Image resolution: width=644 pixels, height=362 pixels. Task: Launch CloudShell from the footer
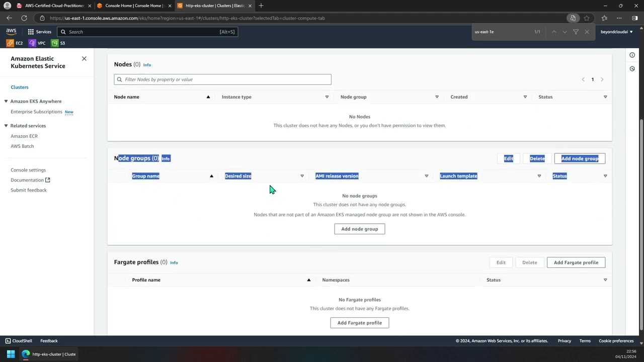[19, 341]
